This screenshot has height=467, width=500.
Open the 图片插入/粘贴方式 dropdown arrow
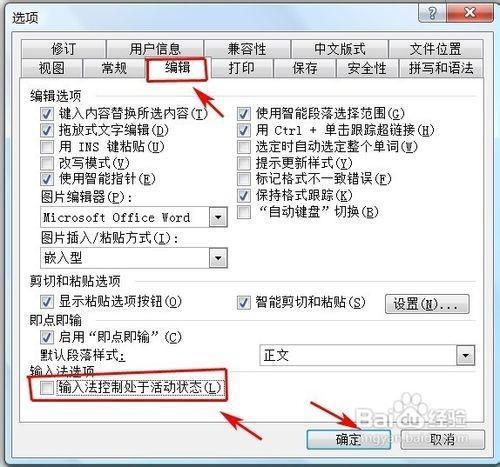(218, 258)
